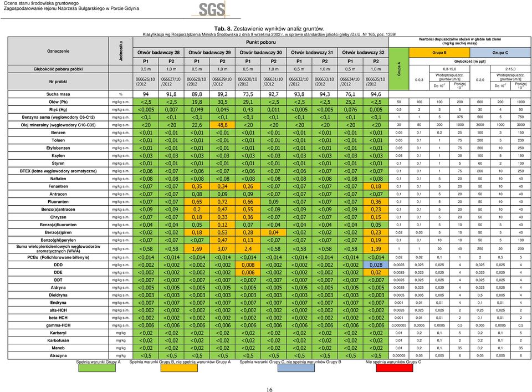Click the '19,8' lead value cell
532x392 pixels.
click(197, 102)
